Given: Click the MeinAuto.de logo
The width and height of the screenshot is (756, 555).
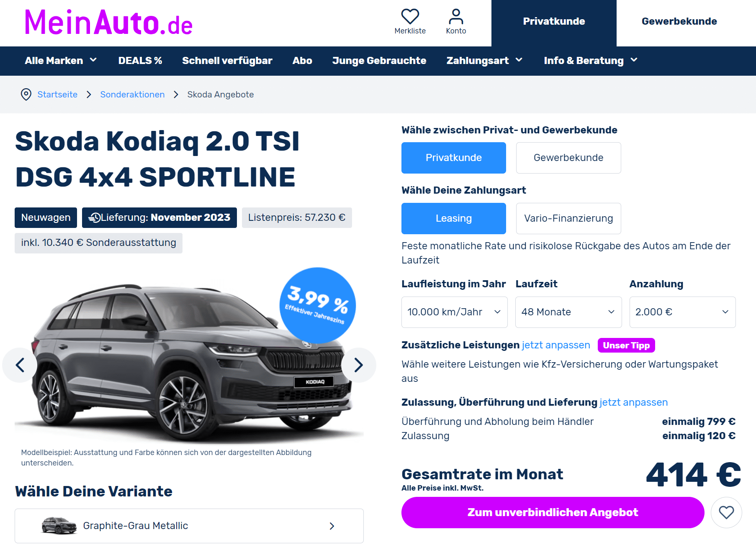Looking at the screenshot, I should [x=108, y=22].
